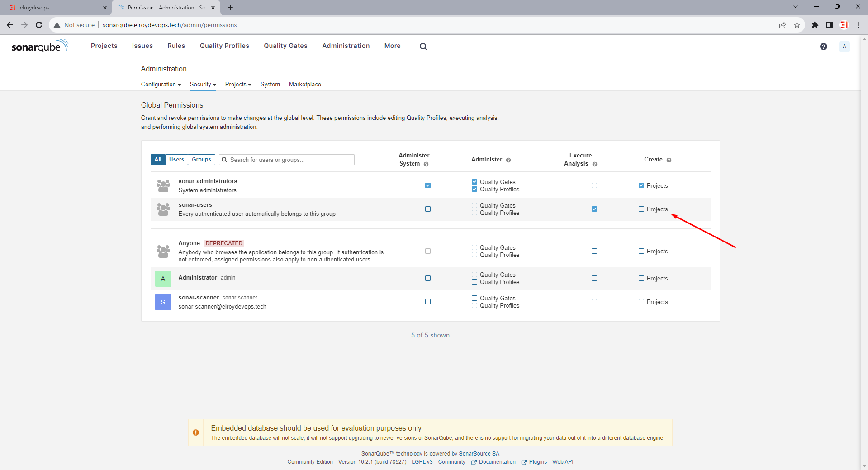The image size is (868, 470).
Task: Open the search magnifier in top navigation
Action: click(x=423, y=47)
